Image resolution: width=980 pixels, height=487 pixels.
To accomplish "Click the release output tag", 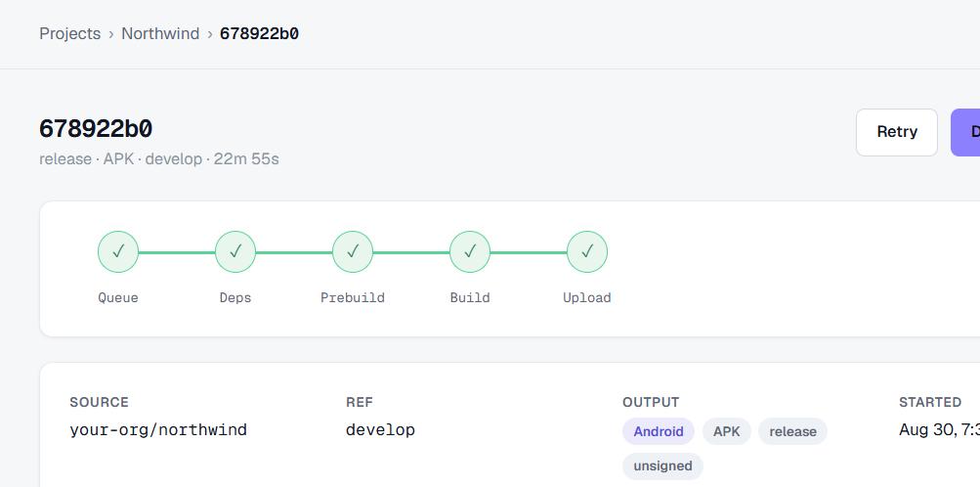I will [x=792, y=431].
